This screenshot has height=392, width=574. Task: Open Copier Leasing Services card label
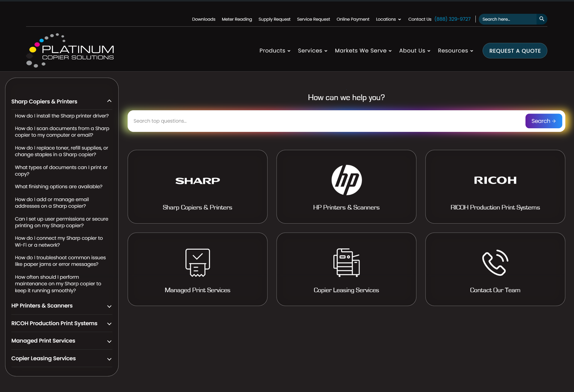tap(346, 290)
